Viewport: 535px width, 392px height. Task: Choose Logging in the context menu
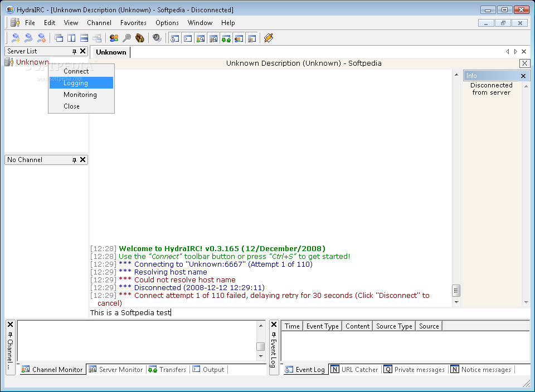[81, 83]
